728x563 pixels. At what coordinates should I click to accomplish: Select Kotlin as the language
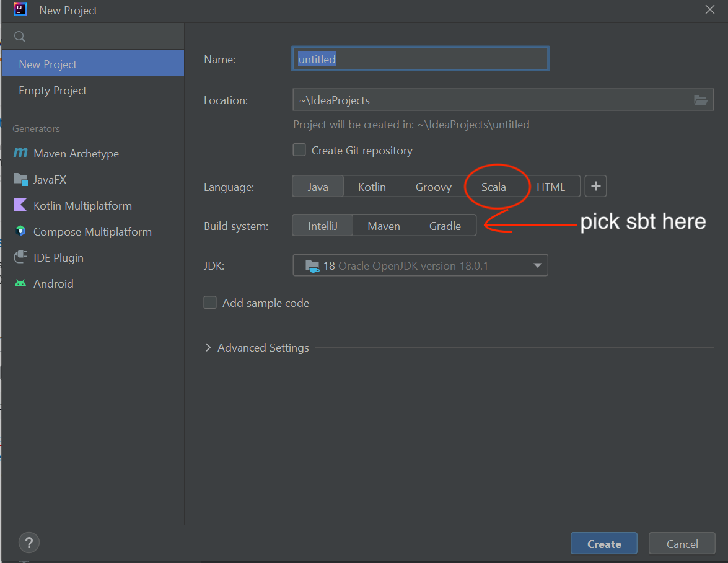pos(372,187)
